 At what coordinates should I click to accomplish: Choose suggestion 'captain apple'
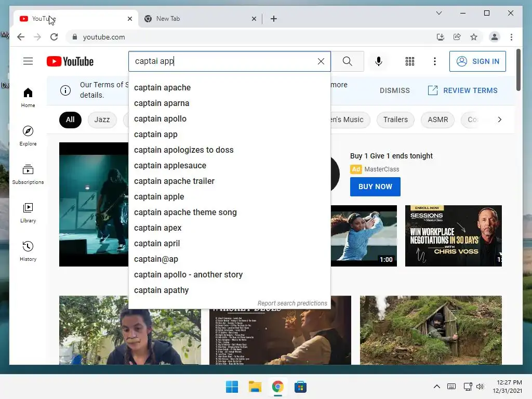tap(229, 197)
